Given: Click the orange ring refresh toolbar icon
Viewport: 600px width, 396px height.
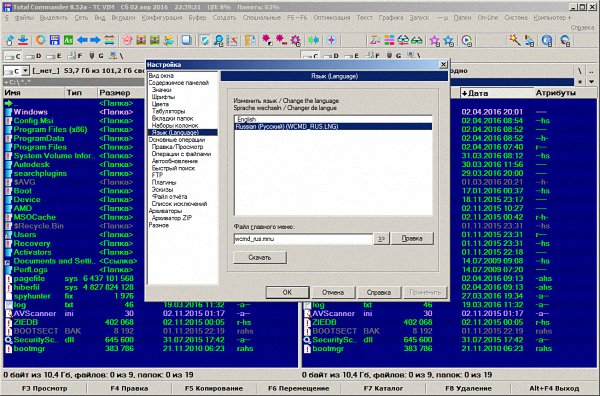Looking at the screenshot, I should coord(40,40).
